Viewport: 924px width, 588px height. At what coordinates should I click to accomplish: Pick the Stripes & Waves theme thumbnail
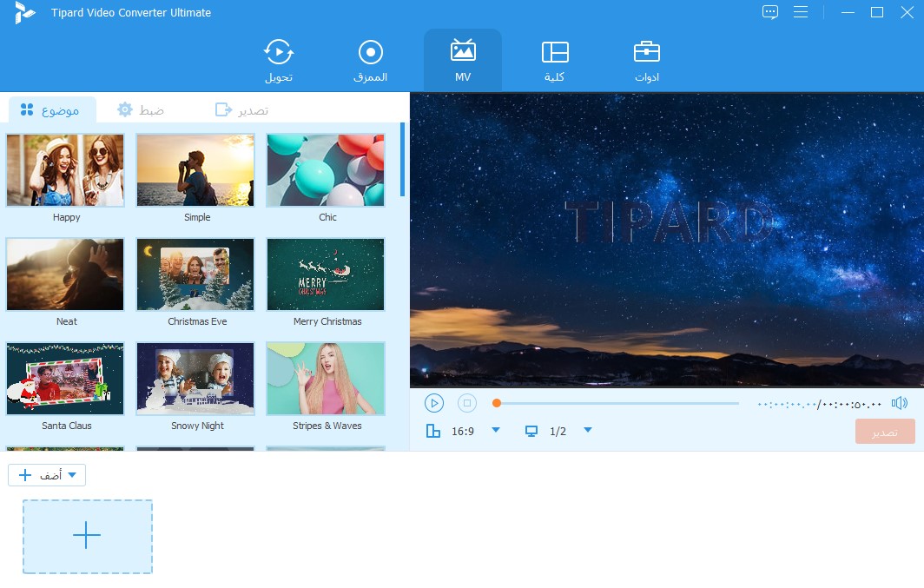[326, 379]
